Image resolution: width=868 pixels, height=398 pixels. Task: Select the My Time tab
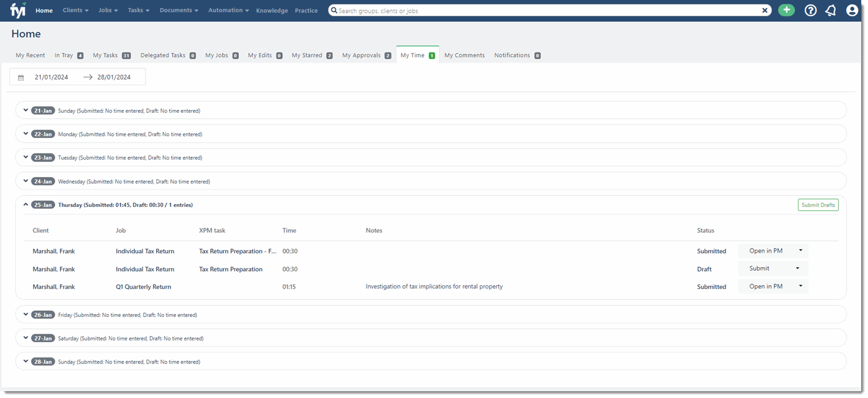pyautogui.click(x=418, y=55)
